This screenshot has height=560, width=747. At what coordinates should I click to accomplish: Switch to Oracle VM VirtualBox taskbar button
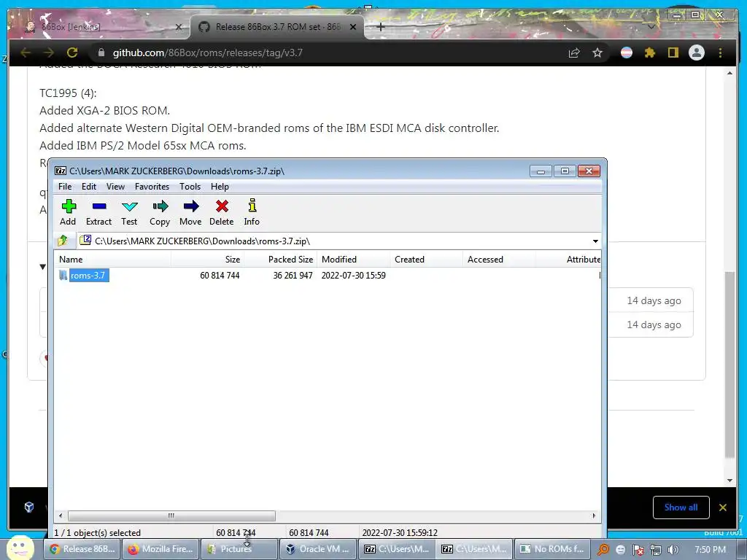tap(317, 549)
